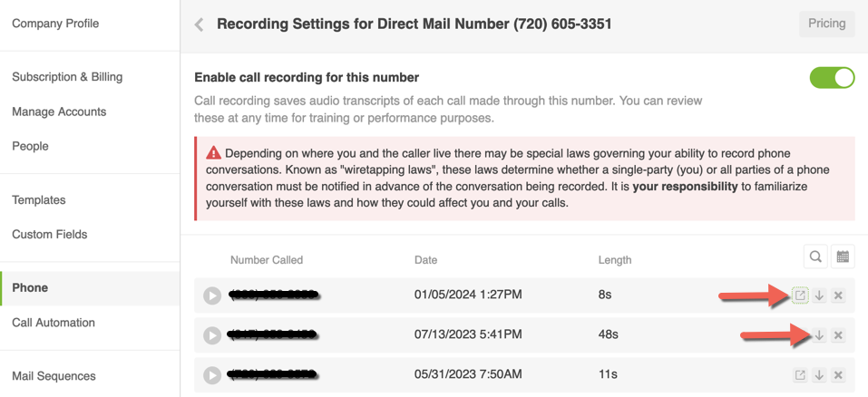Open Subscription & Billing settings
This screenshot has width=868, height=397.
coord(67,77)
